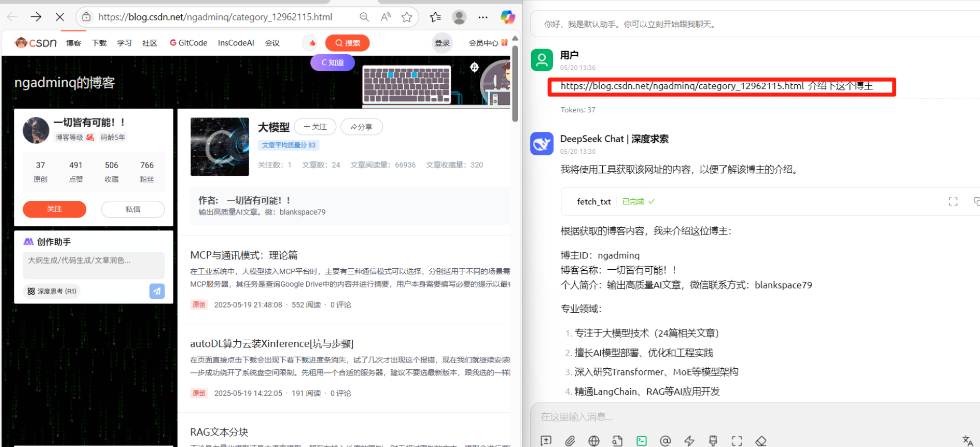980x447 pixels.
Task: Toggle the web search globe icon
Action: click(x=594, y=441)
